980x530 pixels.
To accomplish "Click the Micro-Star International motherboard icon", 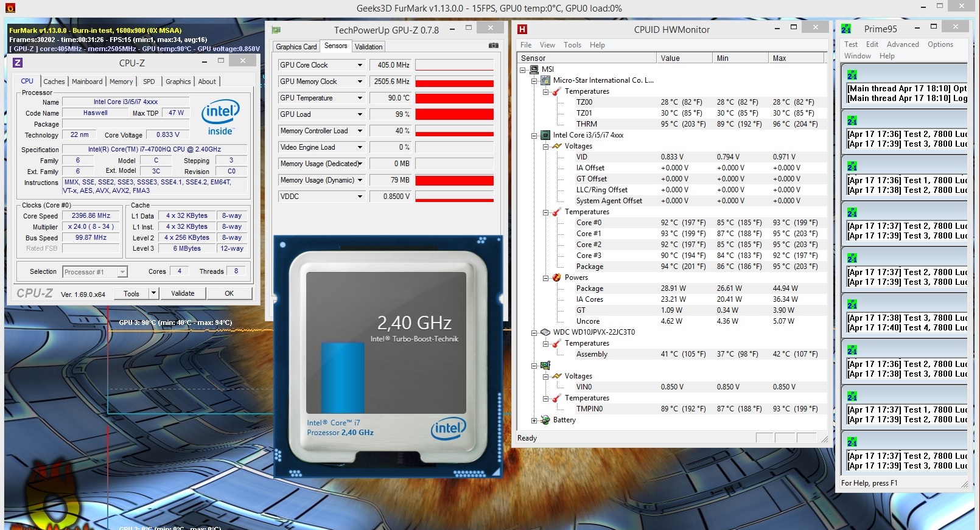I will click(x=545, y=80).
